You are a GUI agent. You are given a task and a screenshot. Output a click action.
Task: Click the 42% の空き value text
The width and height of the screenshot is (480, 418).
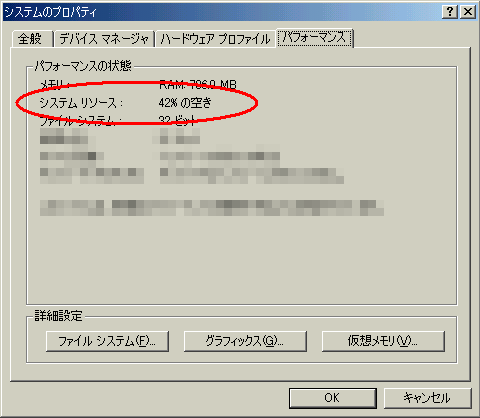tap(185, 103)
